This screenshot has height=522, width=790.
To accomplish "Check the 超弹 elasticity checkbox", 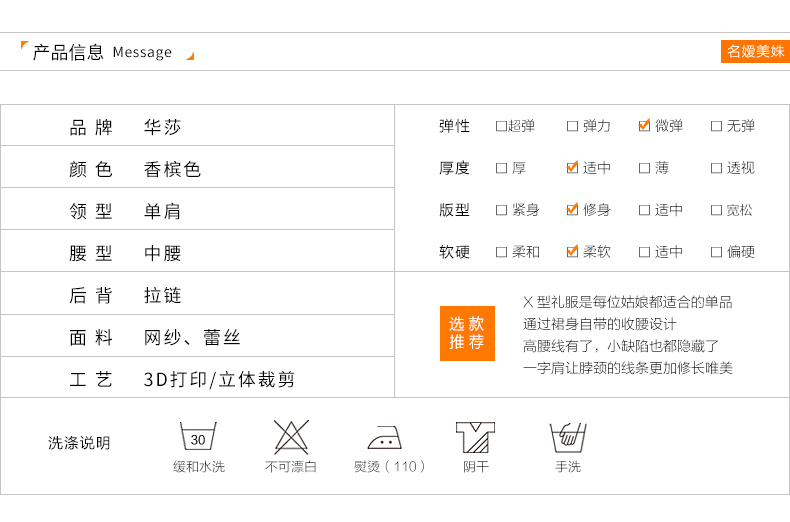I will tap(501, 126).
